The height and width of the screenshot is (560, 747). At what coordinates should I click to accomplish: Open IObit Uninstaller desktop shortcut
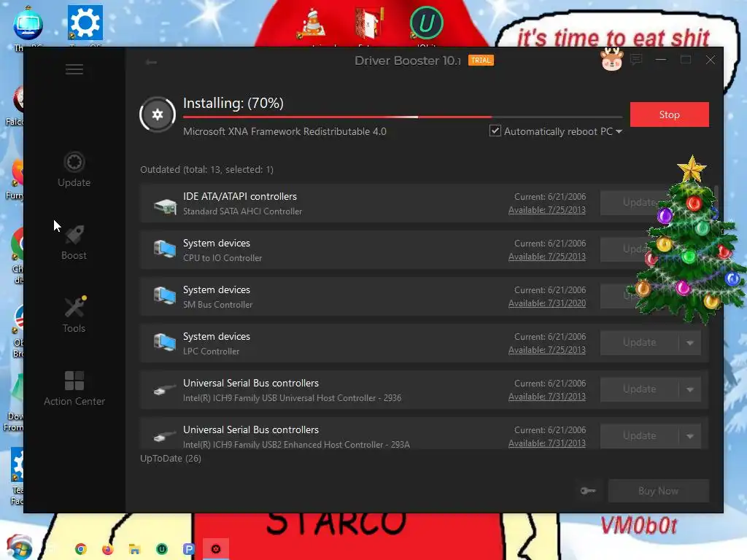(426, 25)
